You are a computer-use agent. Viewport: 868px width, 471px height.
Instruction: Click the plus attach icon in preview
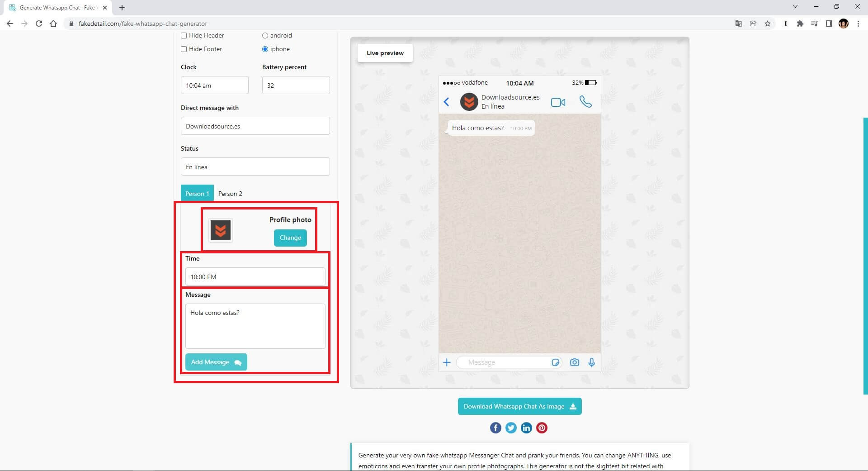[447, 362]
